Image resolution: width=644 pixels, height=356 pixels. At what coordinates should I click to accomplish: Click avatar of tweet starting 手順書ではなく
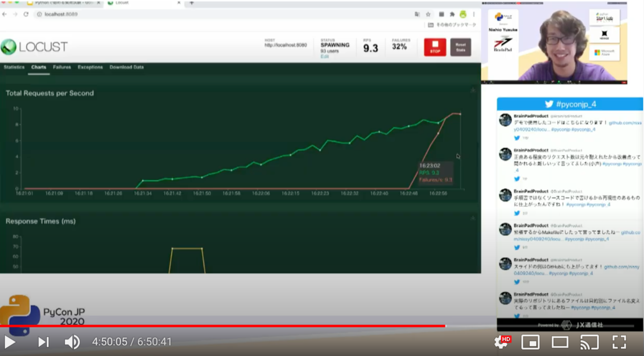[x=505, y=195]
